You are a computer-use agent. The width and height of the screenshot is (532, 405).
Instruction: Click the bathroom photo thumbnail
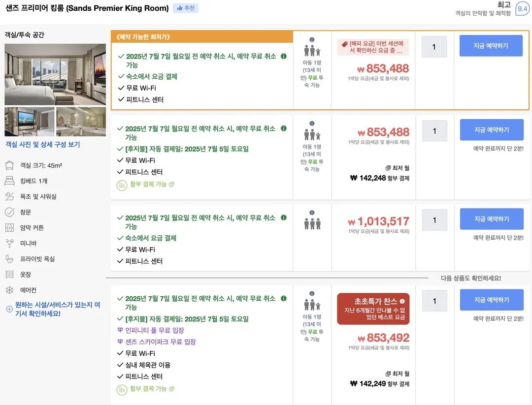coord(81,122)
